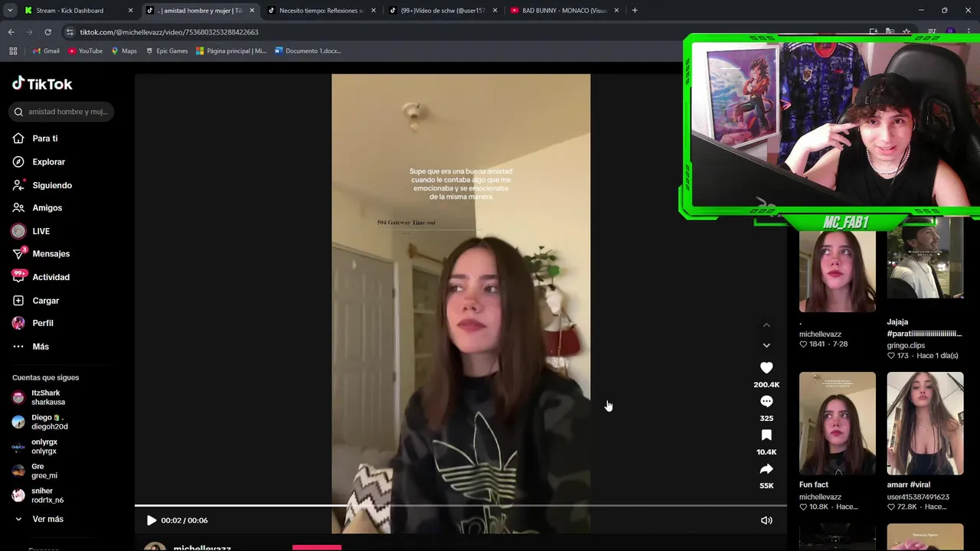The image size is (980, 551).
Task: Open the comments icon showing 325
Action: (766, 402)
